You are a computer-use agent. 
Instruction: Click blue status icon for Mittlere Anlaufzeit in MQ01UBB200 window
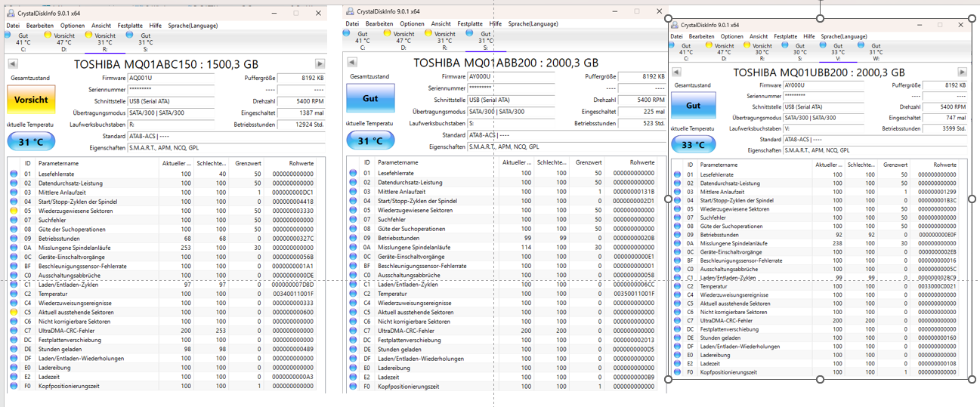click(677, 192)
